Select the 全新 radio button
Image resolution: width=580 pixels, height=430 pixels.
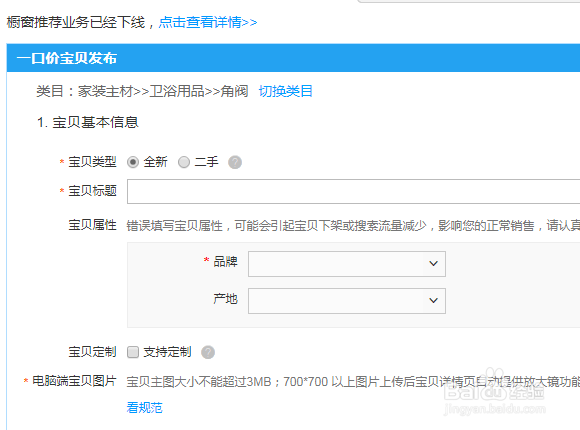pyautogui.click(x=133, y=162)
